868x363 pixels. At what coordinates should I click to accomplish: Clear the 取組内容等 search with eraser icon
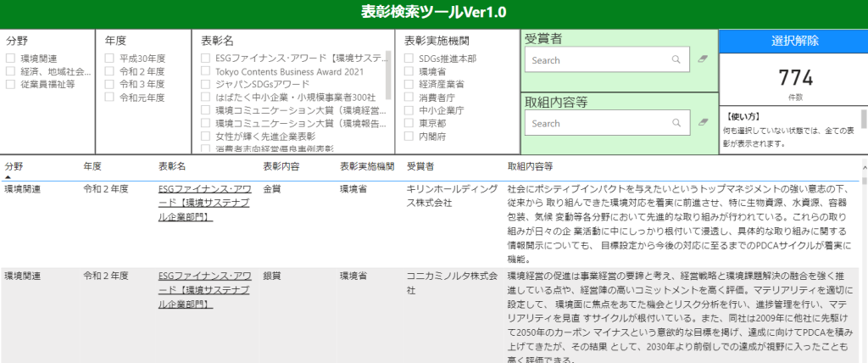(702, 123)
